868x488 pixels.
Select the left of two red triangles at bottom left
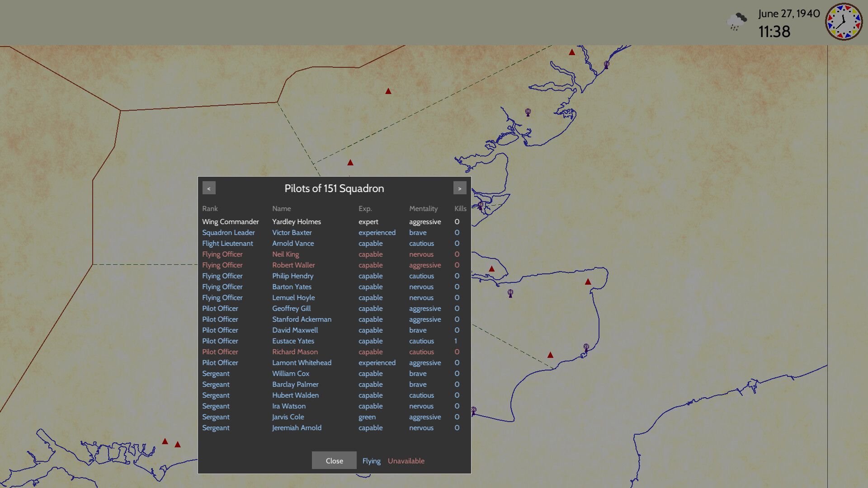pos(165,441)
